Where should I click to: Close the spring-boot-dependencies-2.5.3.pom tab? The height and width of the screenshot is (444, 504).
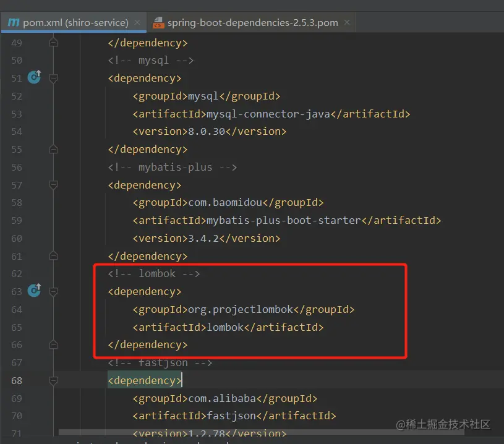pyautogui.click(x=347, y=22)
